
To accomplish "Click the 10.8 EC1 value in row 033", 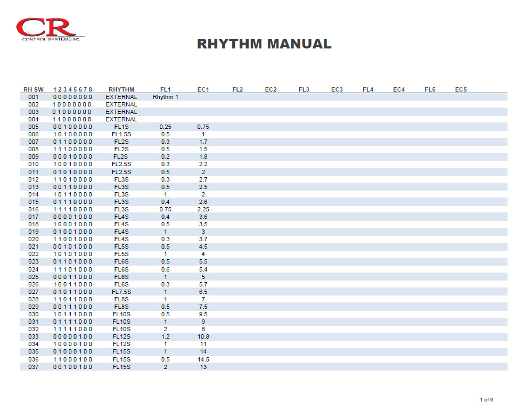I will click(x=203, y=336).
